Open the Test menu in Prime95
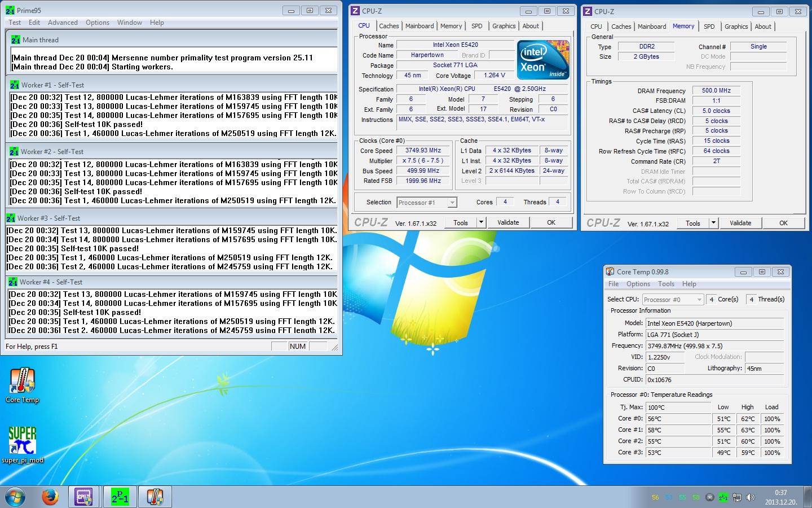812x508 pixels. click(15, 23)
